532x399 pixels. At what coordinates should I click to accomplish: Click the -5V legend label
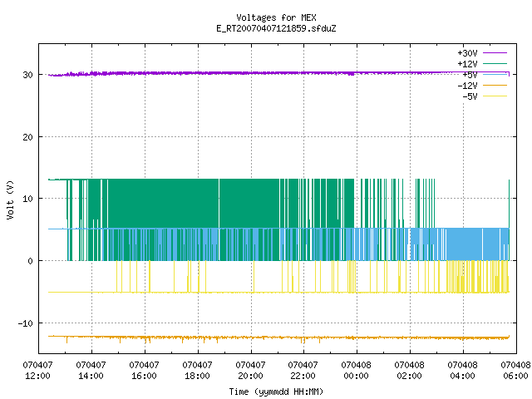click(x=470, y=96)
